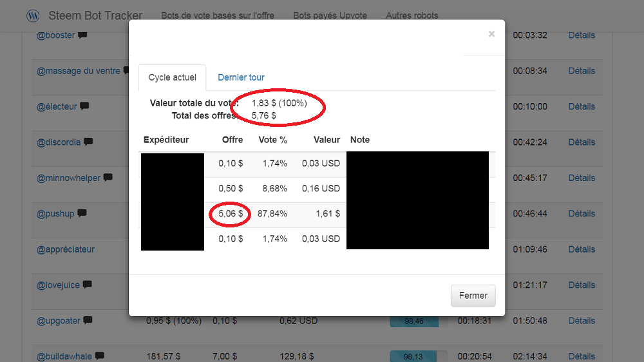The width and height of the screenshot is (644, 362).
Task: Open comment bubble icon next to @pushup
Action: [82, 213]
